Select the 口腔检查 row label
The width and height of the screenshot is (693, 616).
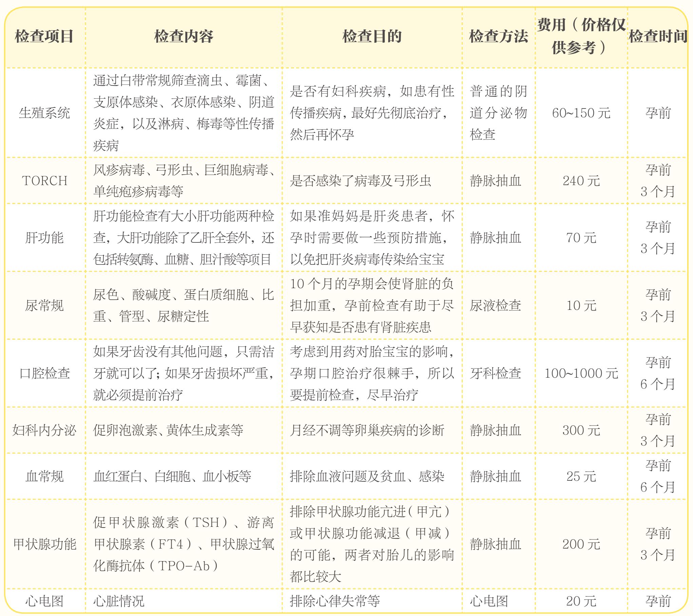tap(44, 373)
